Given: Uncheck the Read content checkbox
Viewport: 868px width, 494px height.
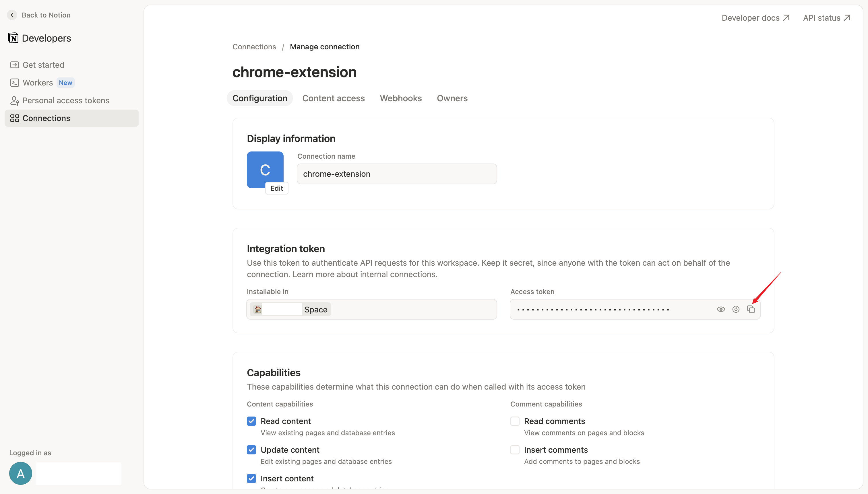Looking at the screenshot, I should coord(251,421).
